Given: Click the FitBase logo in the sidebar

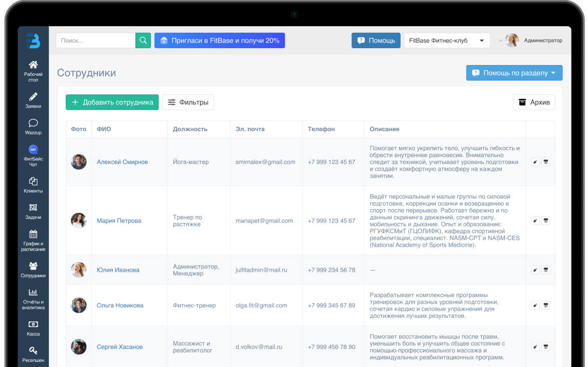Looking at the screenshot, I should pos(33,40).
